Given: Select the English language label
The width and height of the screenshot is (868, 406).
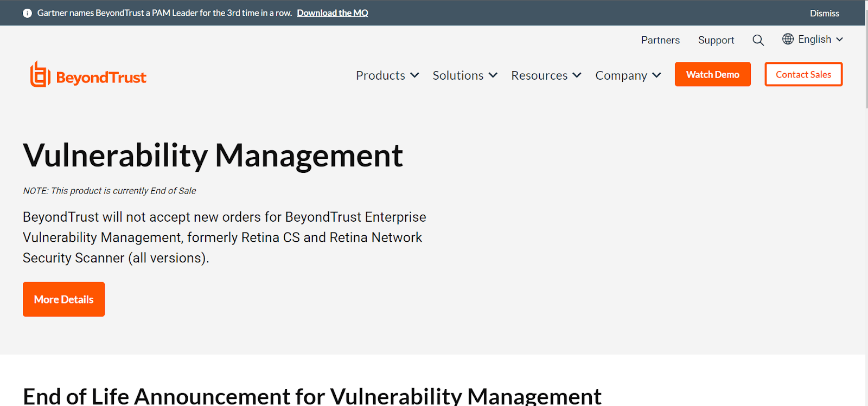Looking at the screenshot, I should pos(814,39).
